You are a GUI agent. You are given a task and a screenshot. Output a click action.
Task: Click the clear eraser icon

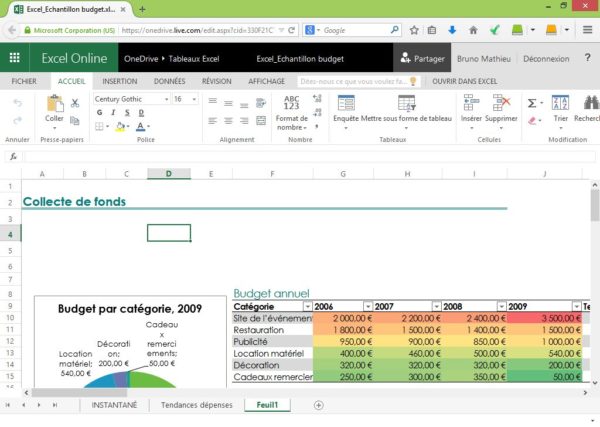point(532,121)
